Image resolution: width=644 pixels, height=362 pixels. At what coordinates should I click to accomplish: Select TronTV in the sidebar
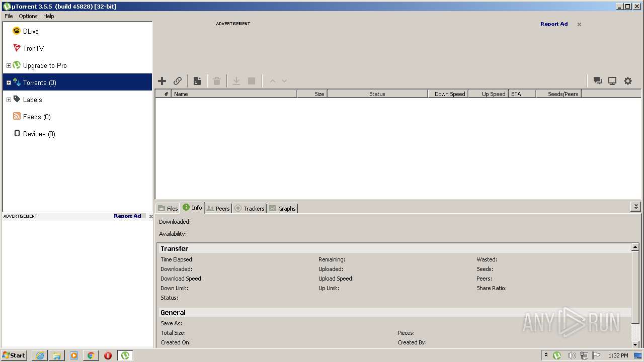[77, 48]
